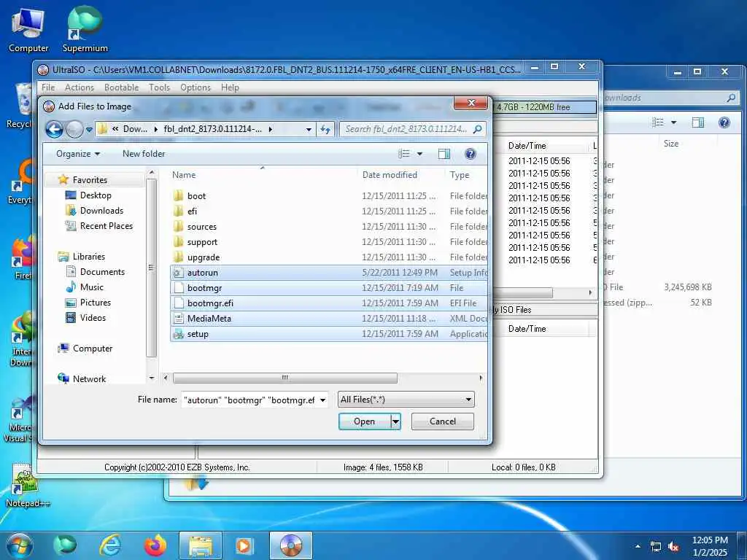Select the support folder
The height and width of the screenshot is (560, 747).
(x=329, y=242)
